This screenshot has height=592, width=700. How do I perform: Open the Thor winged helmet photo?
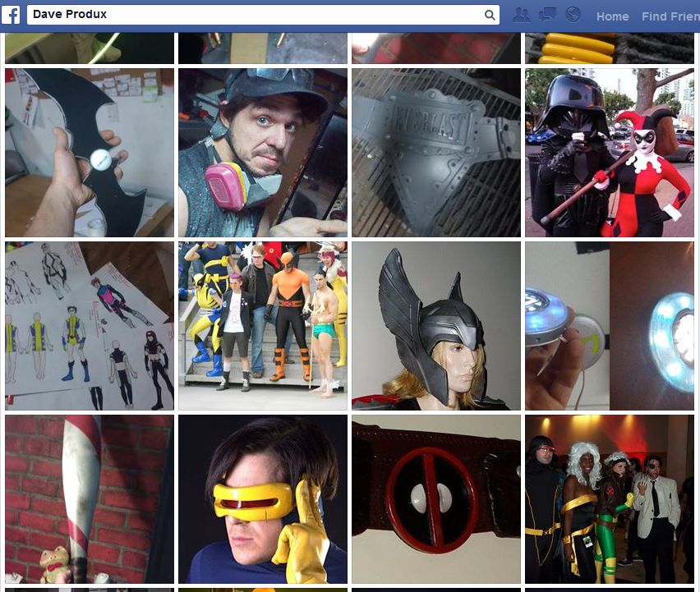(x=436, y=326)
